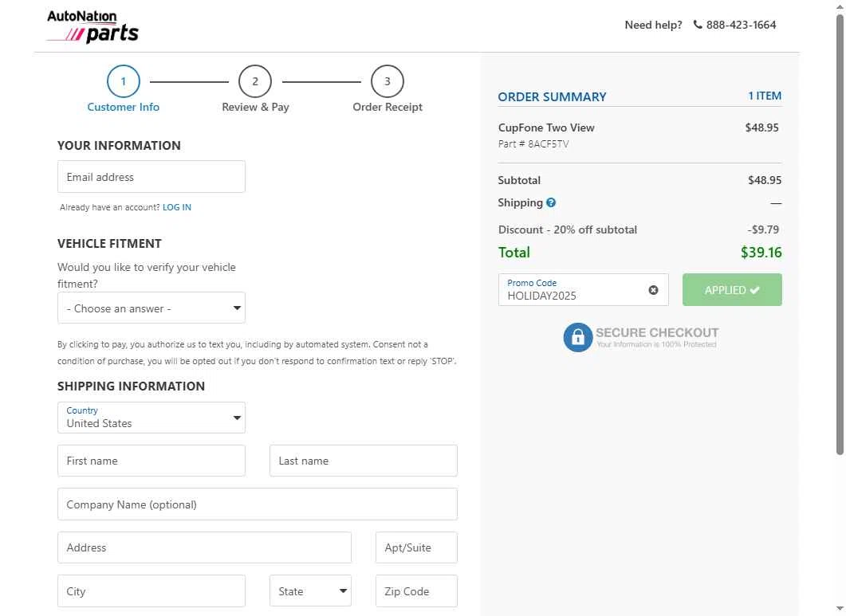This screenshot has width=846, height=616.
Task: Focus the First name field
Action: click(x=151, y=461)
